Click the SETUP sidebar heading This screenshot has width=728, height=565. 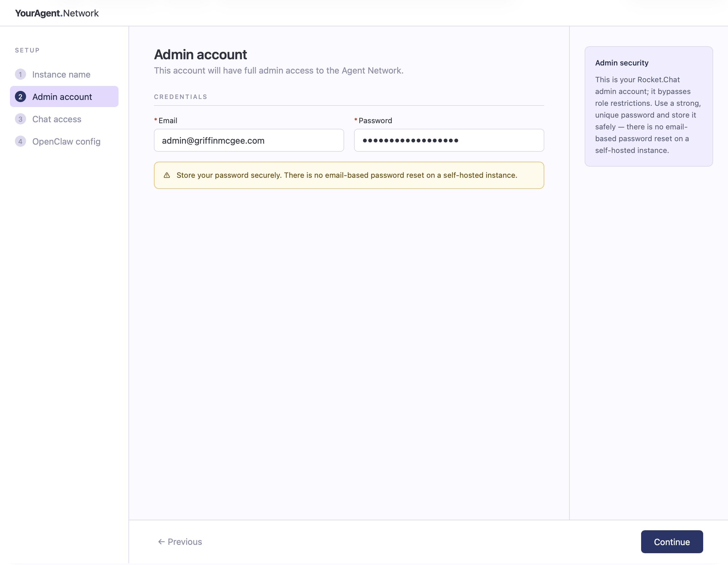[x=27, y=50]
